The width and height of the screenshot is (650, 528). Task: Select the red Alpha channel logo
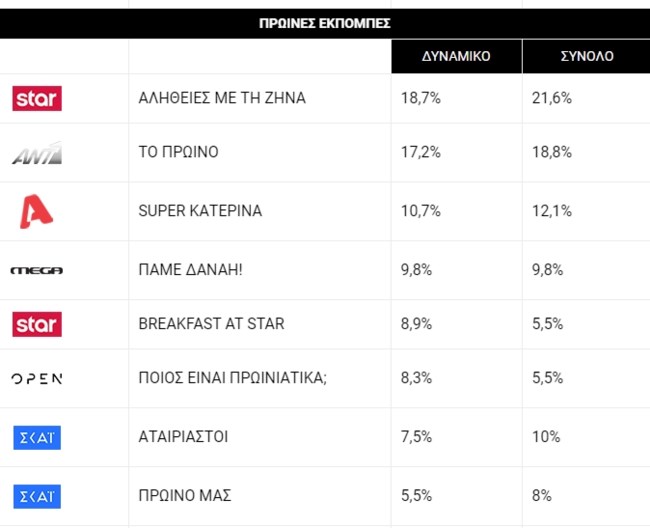tap(37, 211)
